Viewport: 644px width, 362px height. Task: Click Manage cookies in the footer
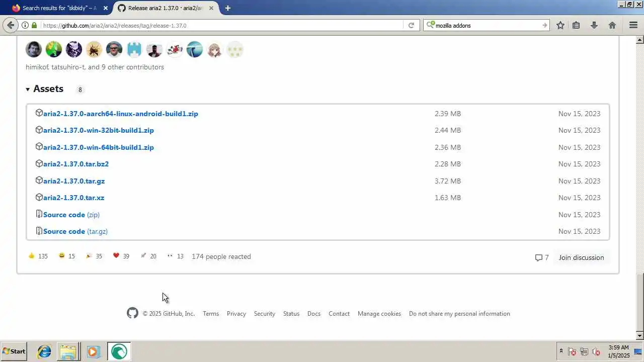tap(379, 314)
